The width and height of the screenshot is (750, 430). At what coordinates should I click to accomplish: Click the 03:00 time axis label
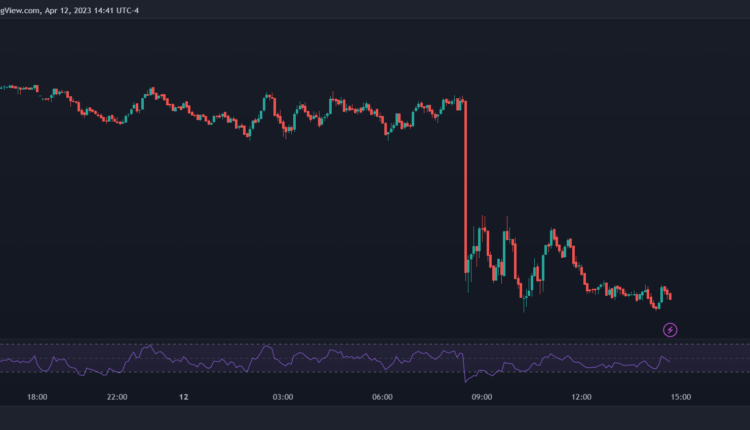(283, 397)
